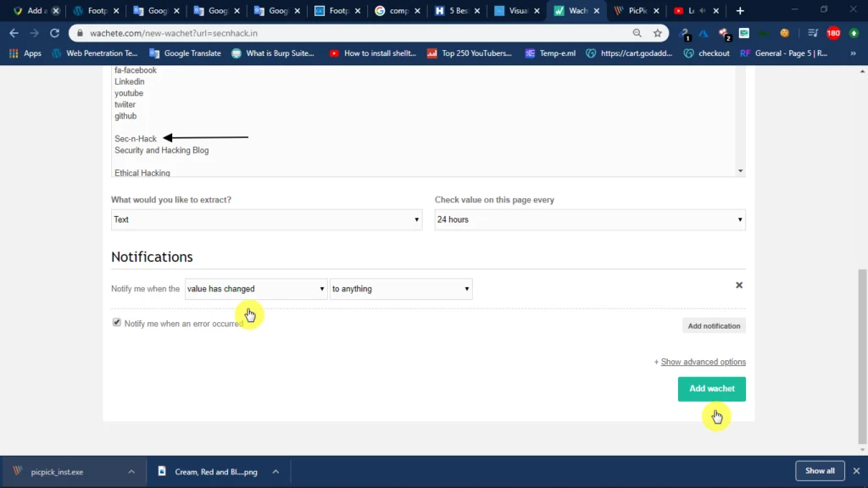The height and width of the screenshot is (488, 868).
Task: Click the green Add wachet button
Action: click(x=711, y=389)
